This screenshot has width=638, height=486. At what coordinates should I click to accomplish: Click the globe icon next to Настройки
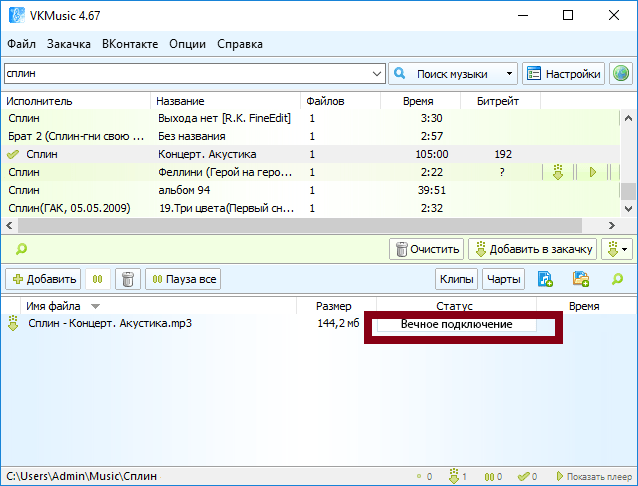(621, 74)
